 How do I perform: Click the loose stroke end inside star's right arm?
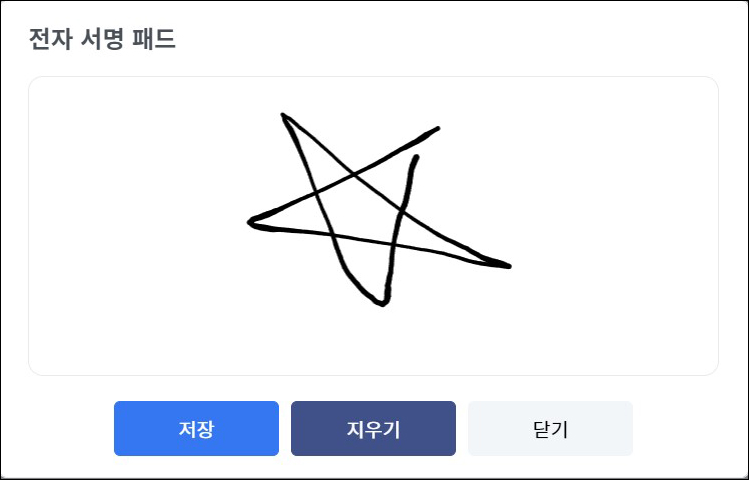tap(417, 157)
